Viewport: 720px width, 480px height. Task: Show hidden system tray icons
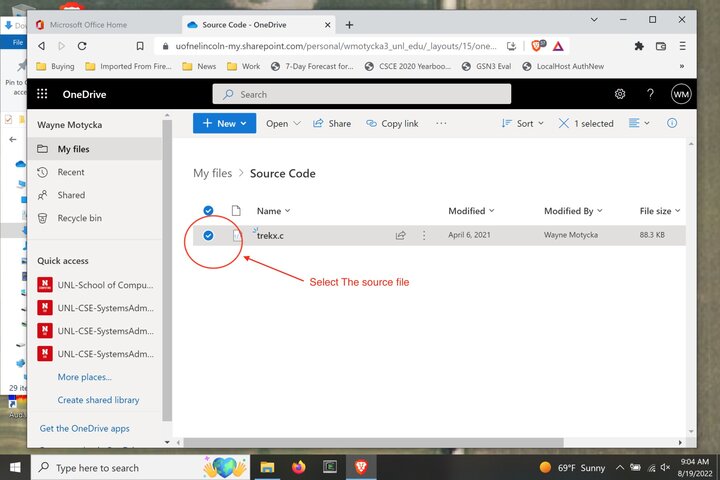pyautogui.click(x=619, y=468)
